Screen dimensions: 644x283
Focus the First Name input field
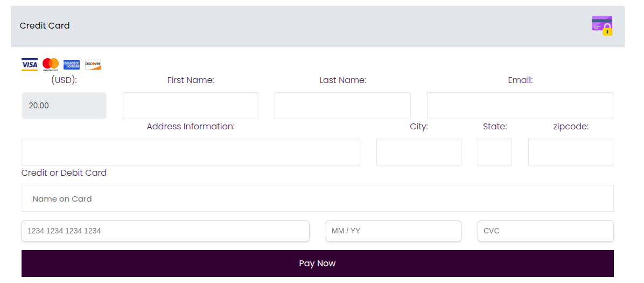[x=191, y=106]
